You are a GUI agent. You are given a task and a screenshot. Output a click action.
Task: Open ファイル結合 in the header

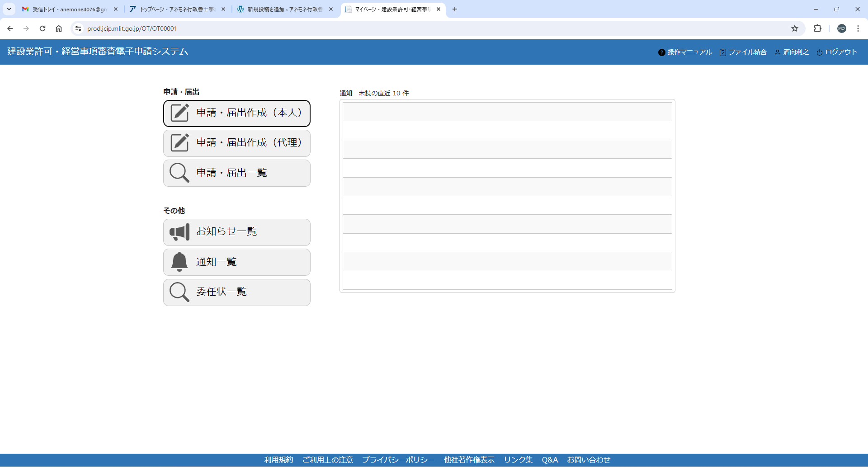(x=743, y=52)
